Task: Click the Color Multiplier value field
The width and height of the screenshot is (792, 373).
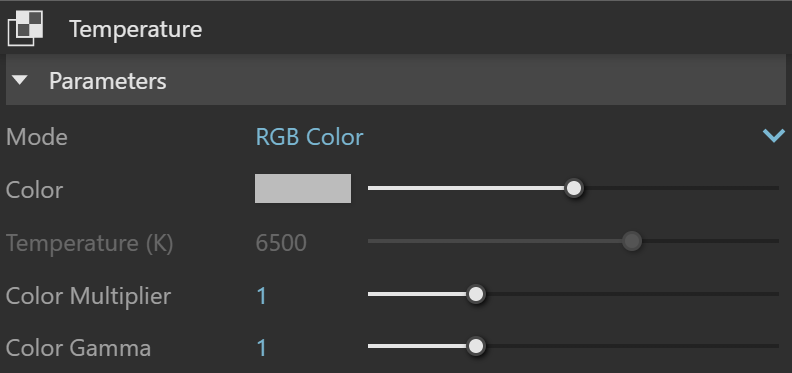Action: pos(261,296)
